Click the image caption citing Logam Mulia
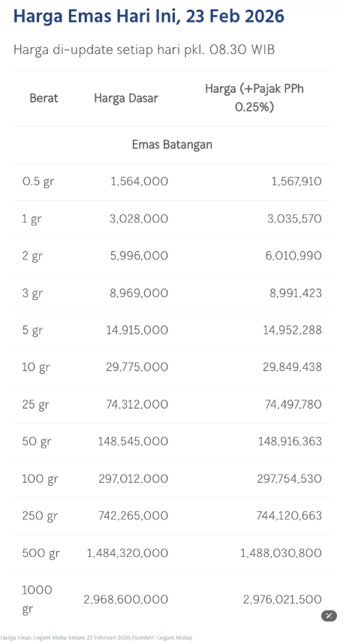This screenshot has width=349, height=644. [x=96, y=637]
